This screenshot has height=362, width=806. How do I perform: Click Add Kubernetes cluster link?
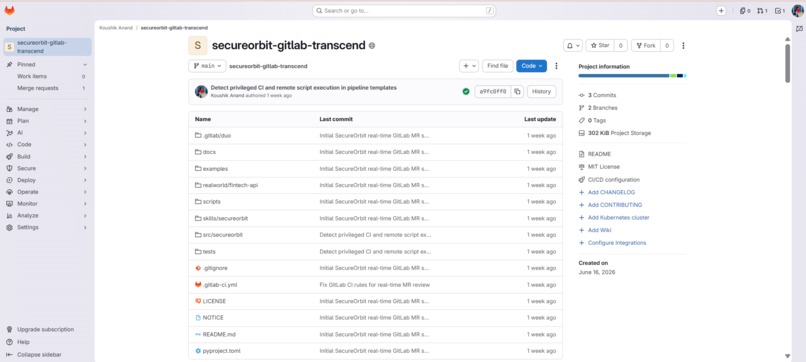coord(618,218)
